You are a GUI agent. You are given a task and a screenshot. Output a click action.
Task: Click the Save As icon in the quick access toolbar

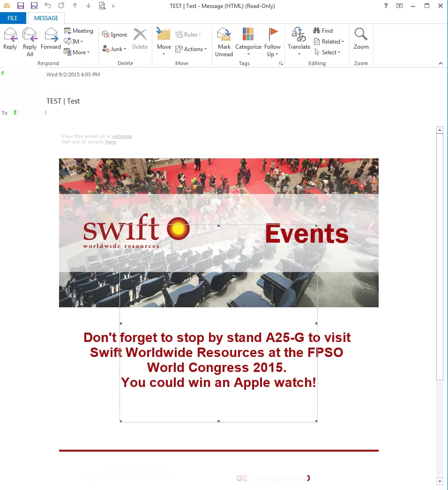click(34, 6)
